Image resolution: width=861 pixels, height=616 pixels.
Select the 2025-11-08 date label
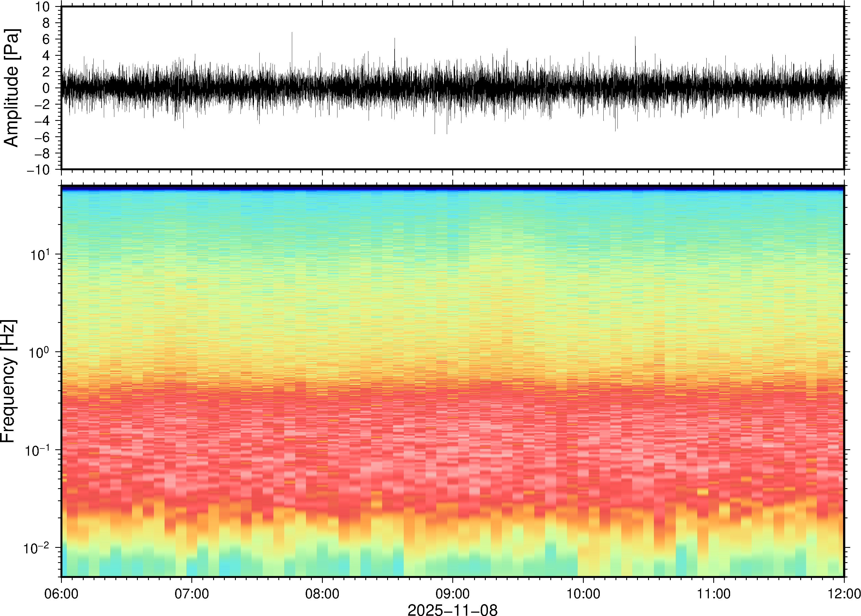(452, 610)
